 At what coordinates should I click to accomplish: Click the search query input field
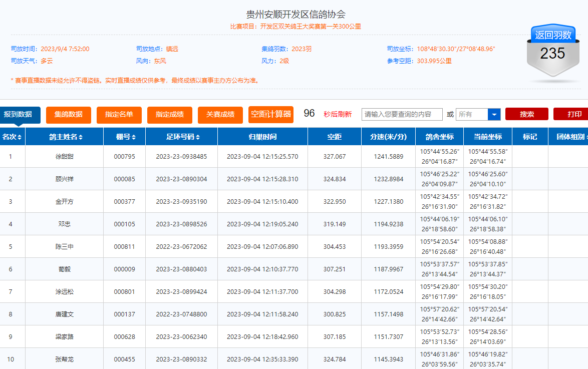point(402,114)
